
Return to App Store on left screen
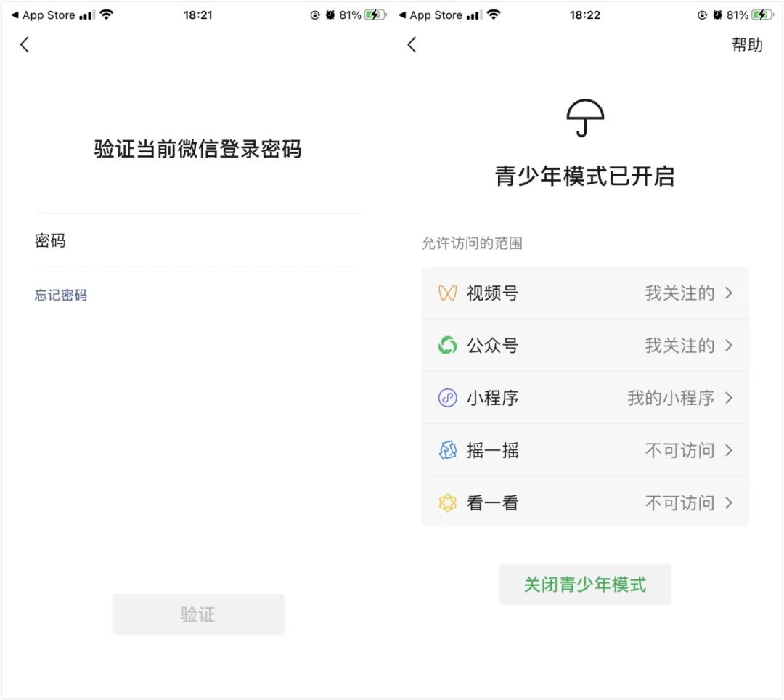click(43, 15)
